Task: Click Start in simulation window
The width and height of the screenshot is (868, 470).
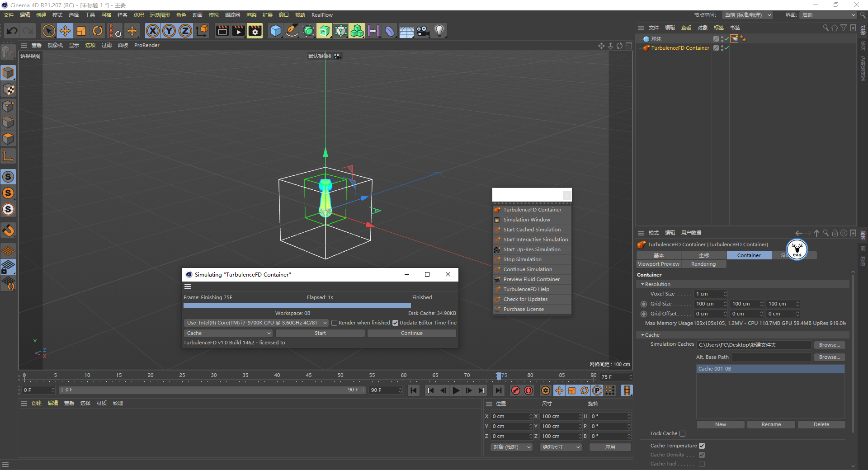Action: tap(320, 333)
